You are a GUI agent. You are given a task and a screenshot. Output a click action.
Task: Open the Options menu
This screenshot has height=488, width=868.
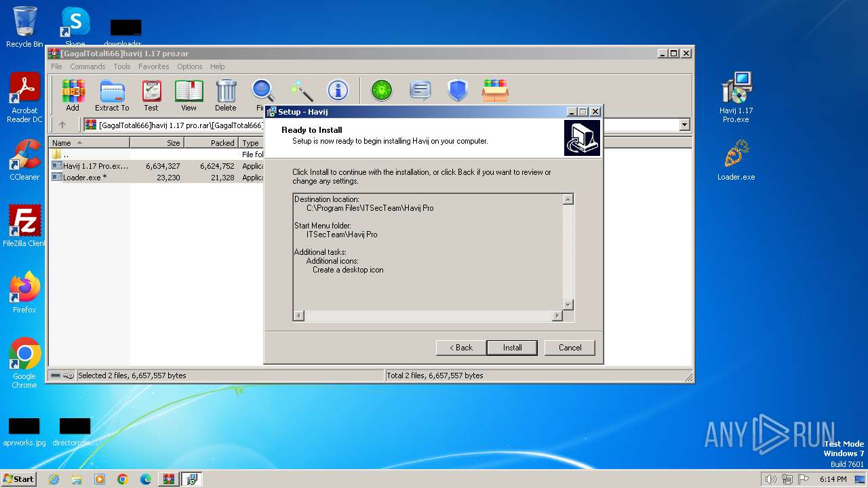tap(190, 66)
